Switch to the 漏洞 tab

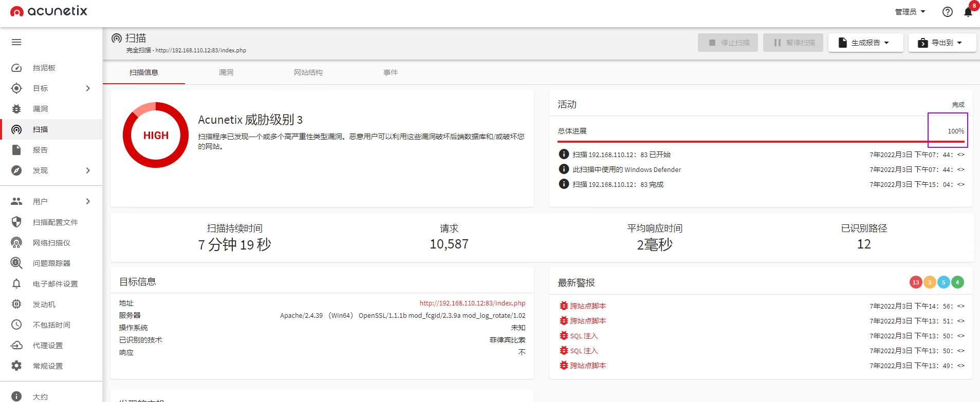point(226,72)
